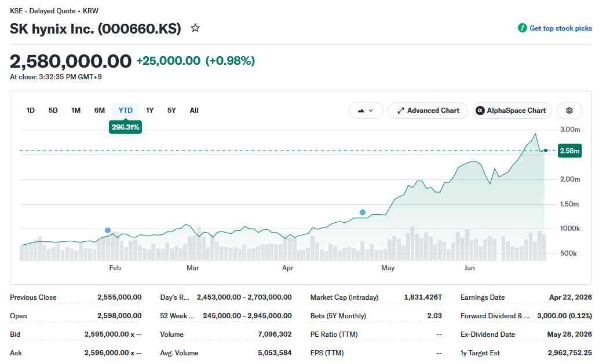Click the May label on chart axis
The width and height of the screenshot is (599, 364).
(388, 268)
